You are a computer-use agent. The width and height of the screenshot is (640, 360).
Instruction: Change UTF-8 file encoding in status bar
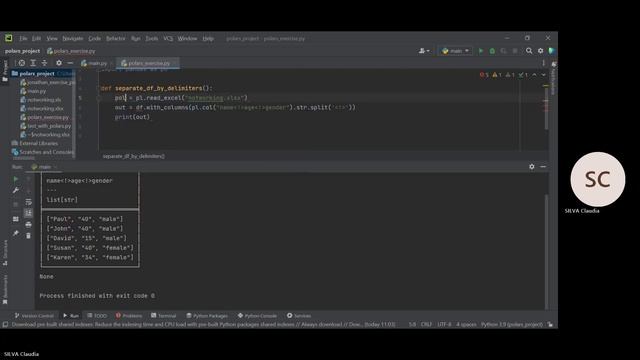click(444, 324)
